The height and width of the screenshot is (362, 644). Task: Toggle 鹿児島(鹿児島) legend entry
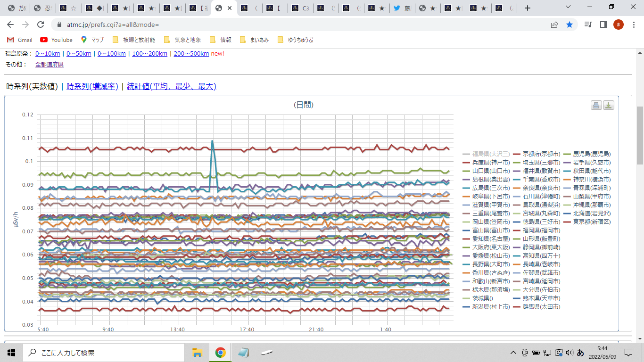pos(587,154)
